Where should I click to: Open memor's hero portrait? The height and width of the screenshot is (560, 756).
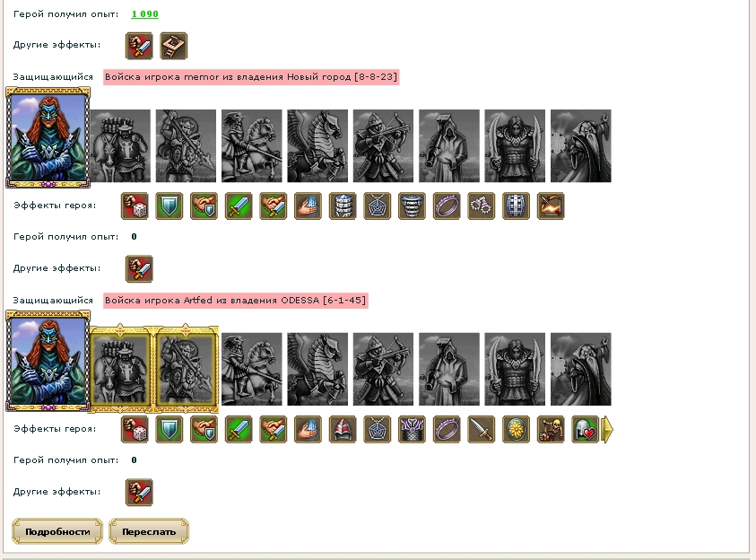pyautogui.click(x=48, y=137)
